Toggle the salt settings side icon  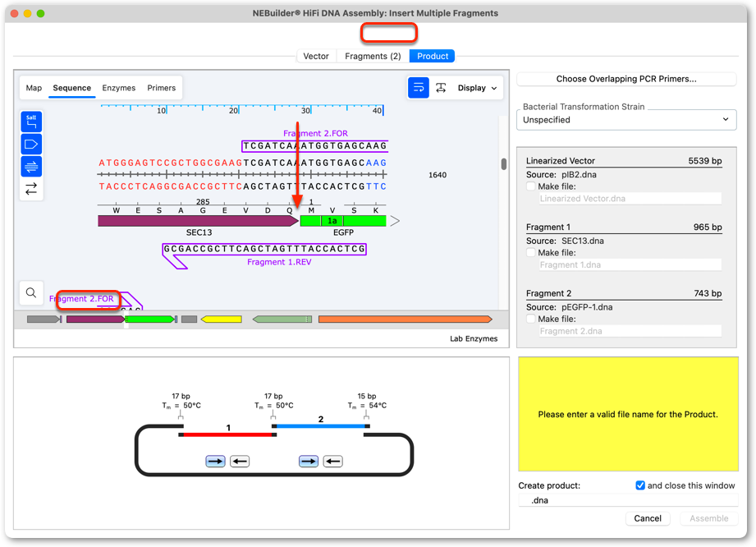coord(31,122)
